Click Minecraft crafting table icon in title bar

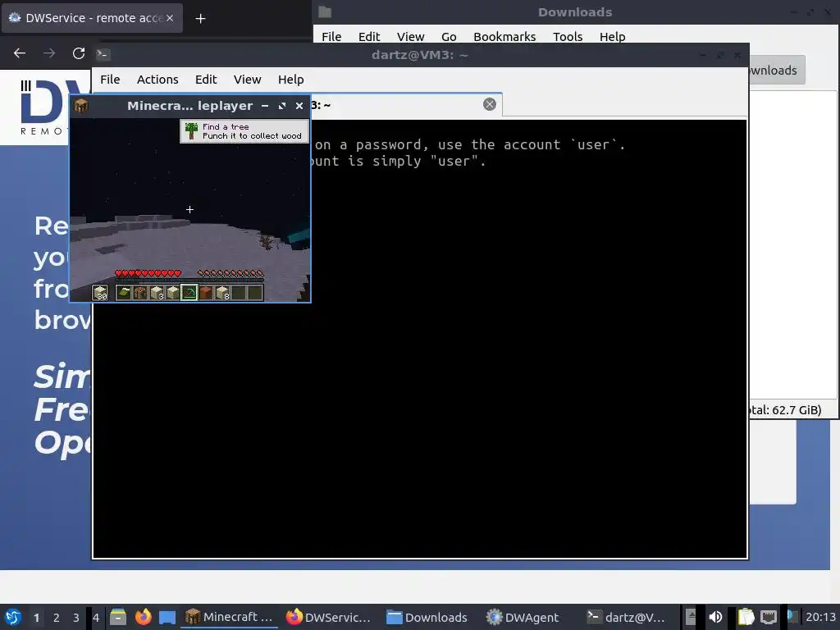click(81, 106)
